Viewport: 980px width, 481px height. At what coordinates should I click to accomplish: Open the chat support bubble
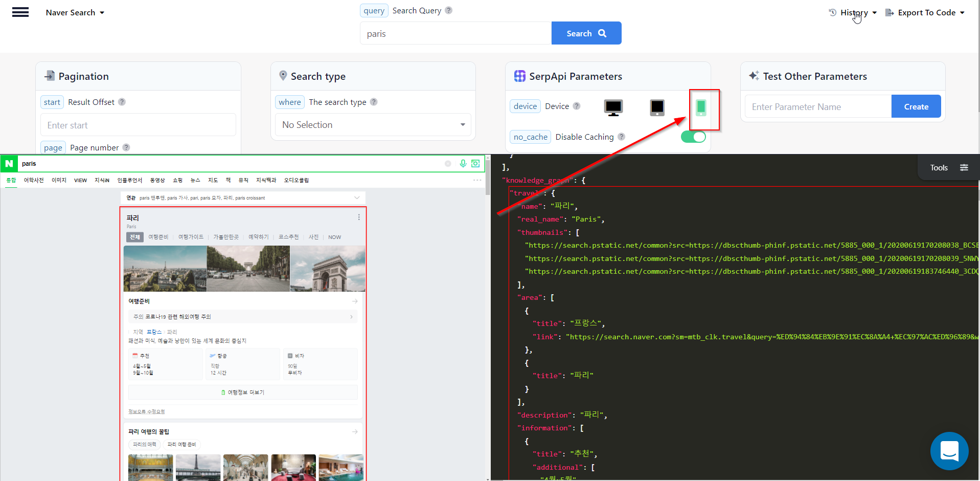click(949, 451)
